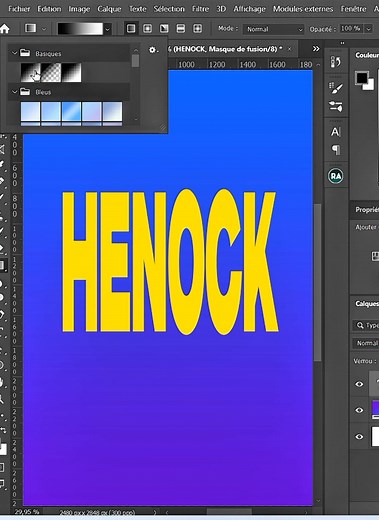This screenshot has height=520, width=379.
Task: Select the Gradient tool in toolbar
Action: [x=3, y=265]
